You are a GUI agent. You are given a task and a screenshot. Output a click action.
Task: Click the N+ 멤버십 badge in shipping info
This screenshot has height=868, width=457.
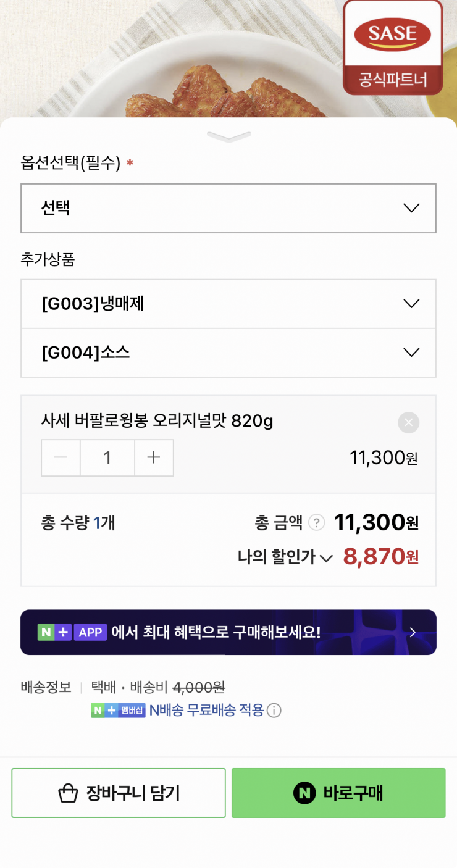pyautogui.click(x=118, y=710)
